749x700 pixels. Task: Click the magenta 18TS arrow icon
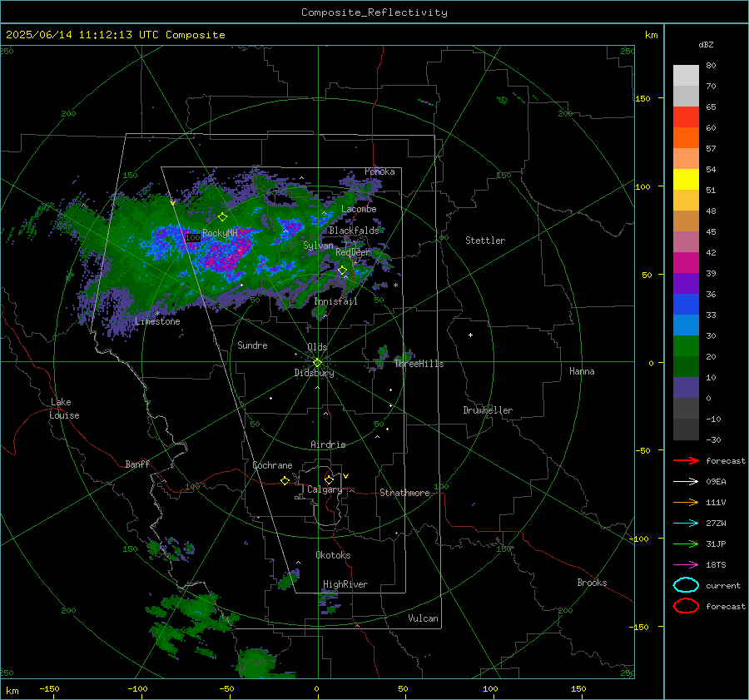coord(686,565)
